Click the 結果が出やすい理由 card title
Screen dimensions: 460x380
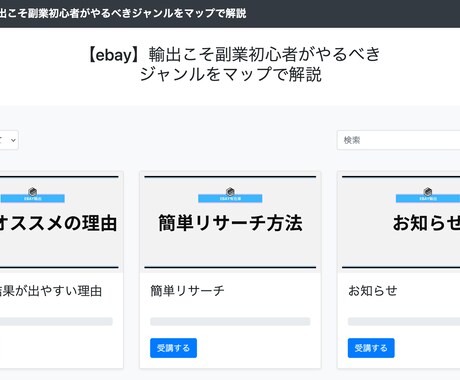point(51,291)
